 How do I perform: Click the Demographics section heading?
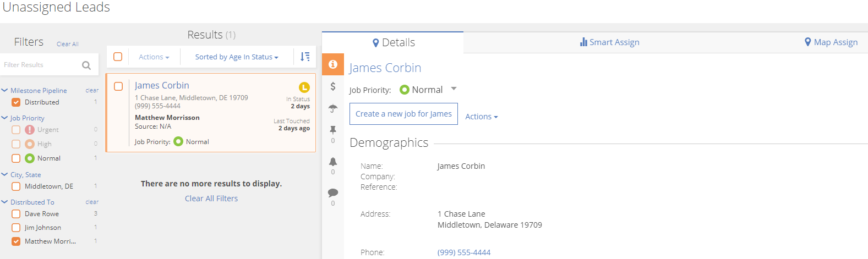point(389,143)
